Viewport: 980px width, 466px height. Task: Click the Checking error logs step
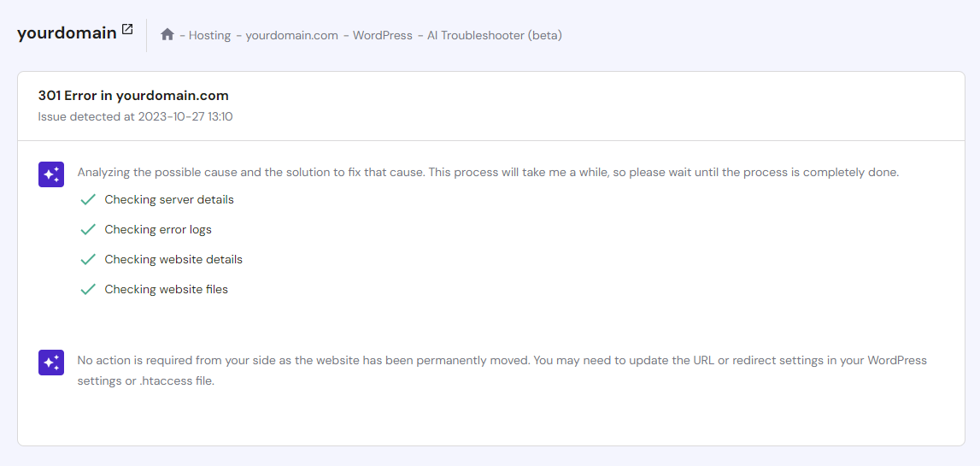(158, 230)
